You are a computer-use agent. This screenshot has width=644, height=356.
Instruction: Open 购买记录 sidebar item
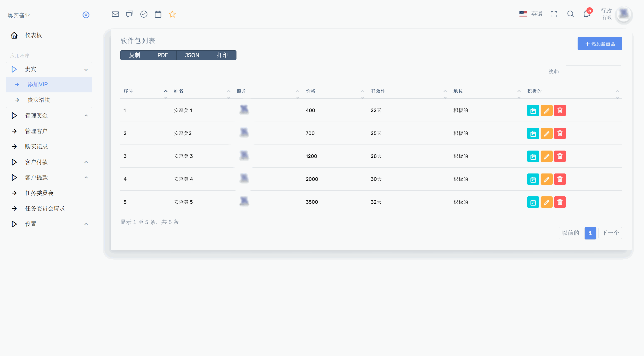point(36,147)
